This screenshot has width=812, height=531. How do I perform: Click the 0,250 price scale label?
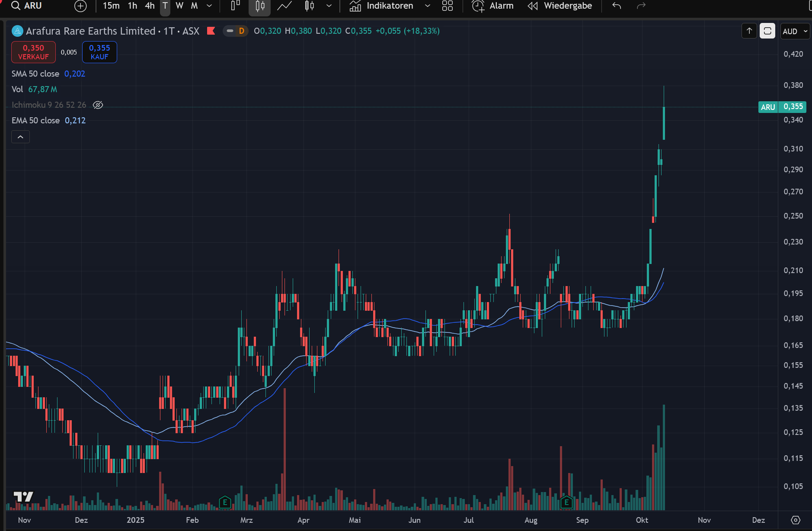tap(793, 216)
